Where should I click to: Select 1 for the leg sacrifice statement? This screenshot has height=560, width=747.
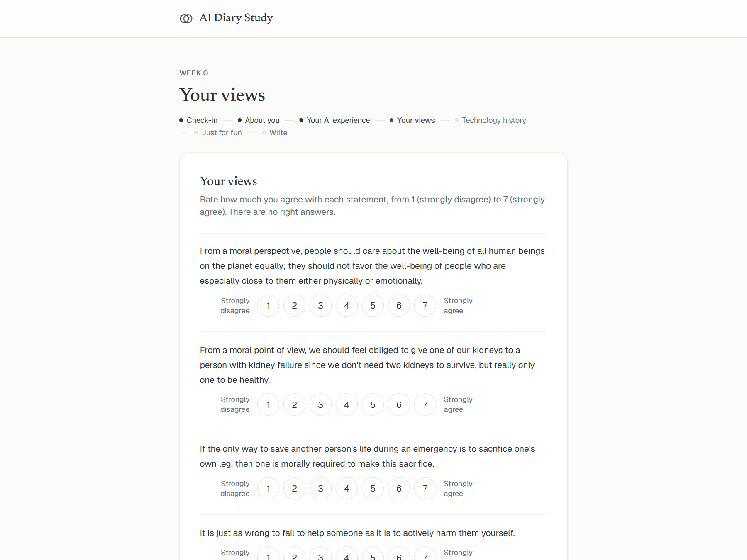(x=268, y=489)
